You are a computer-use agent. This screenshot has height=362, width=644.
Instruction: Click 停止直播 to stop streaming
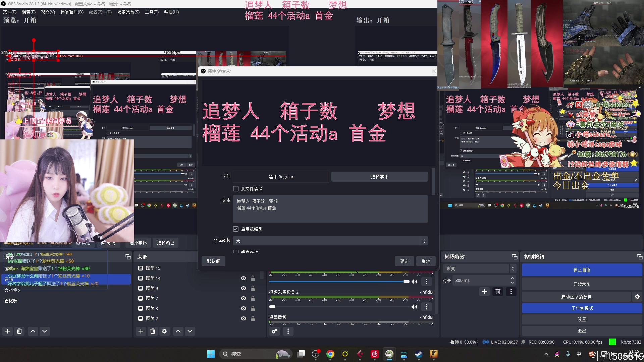(x=582, y=270)
